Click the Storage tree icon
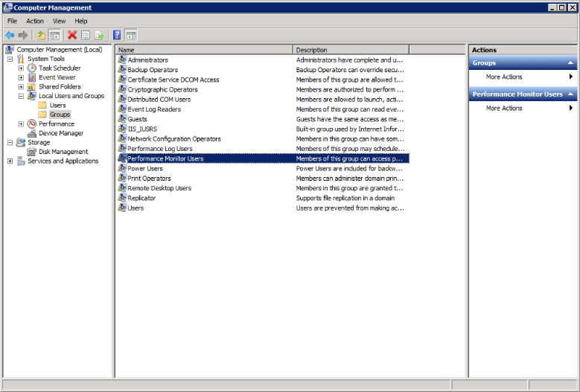 [x=21, y=142]
